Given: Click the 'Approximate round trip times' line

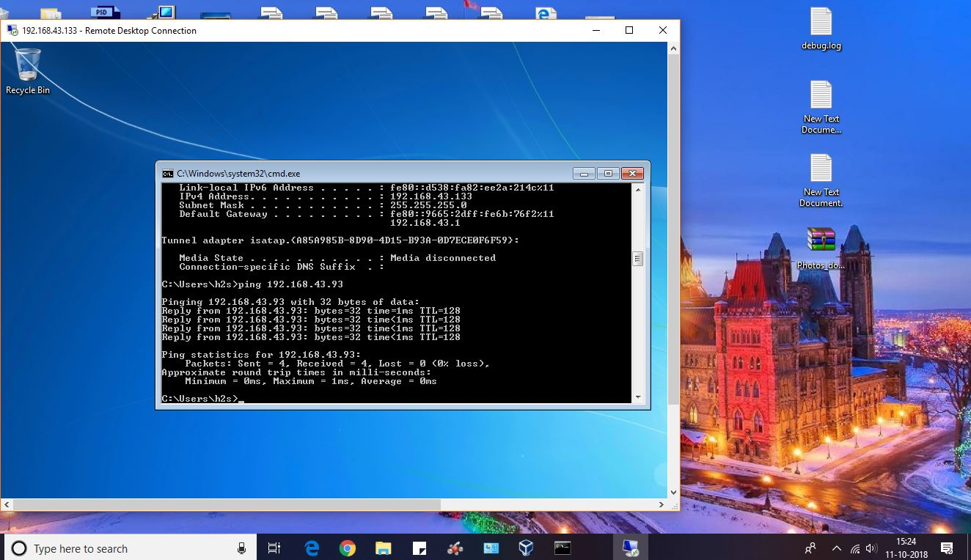Looking at the screenshot, I should click(x=296, y=372).
